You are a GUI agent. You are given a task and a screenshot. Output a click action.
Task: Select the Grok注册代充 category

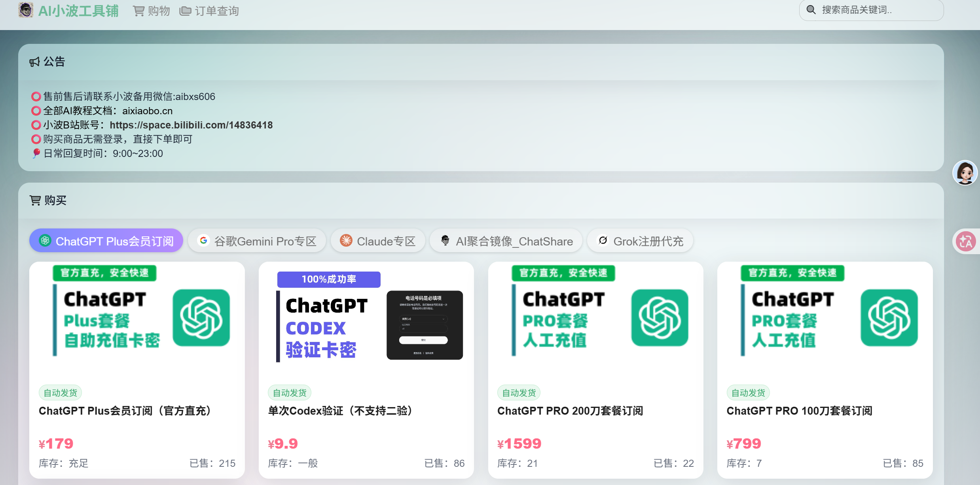coord(640,241)
